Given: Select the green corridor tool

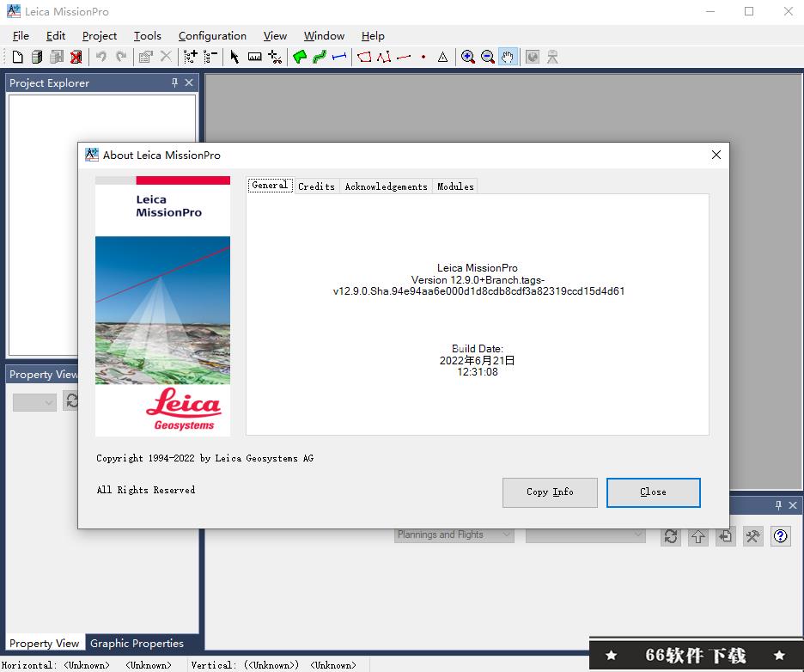Looking at the screenshot, I should point(320,57).
